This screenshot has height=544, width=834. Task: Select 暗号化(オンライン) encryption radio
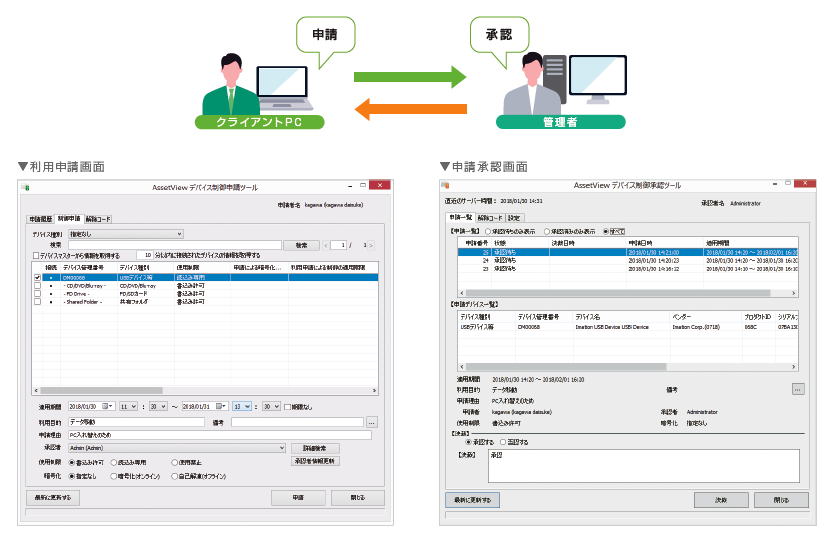pyautogui.click(x=113, y=476)
